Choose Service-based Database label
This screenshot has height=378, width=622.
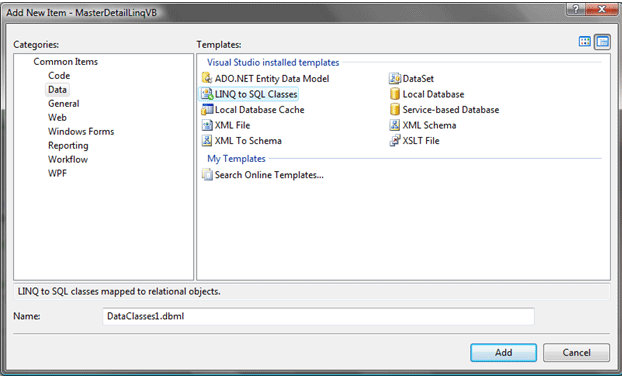(x=451, y=109)
